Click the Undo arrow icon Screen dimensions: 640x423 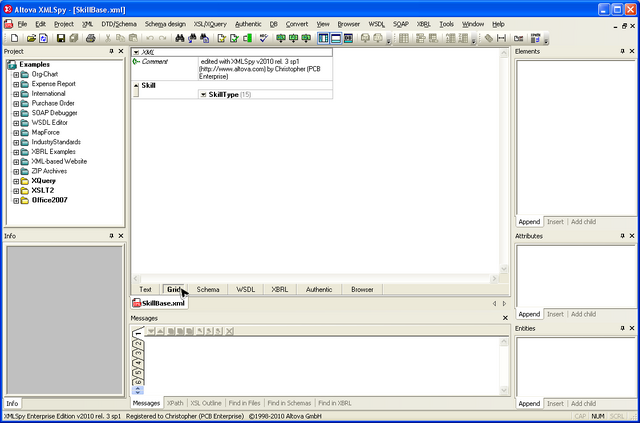(150, 38)
